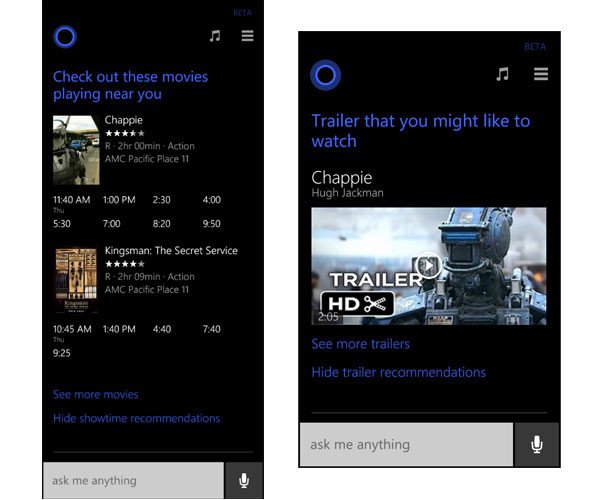Image resolution: width=600 pixels, height=500 pixels.
Task: Choose Kingsman 4:40 showtime
Action: tap(162, 329)
